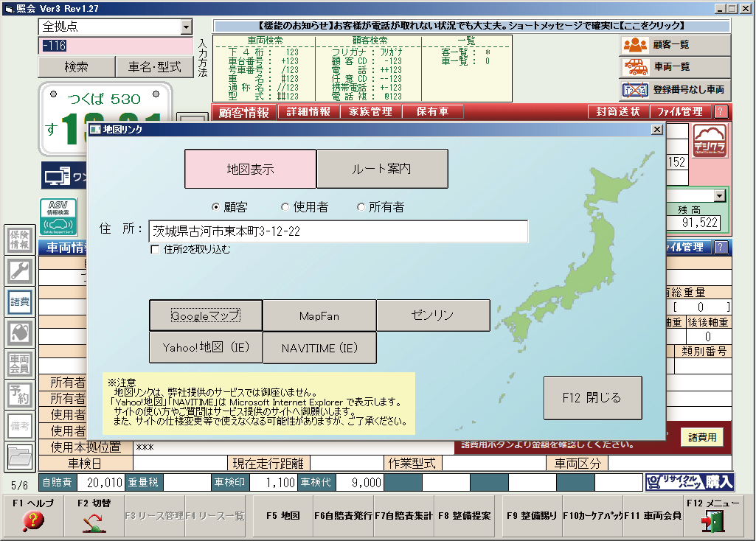Image resolution: width=756 pixels, height=541 pixels.
Task: Click the monitor icon button below license plate
Action: tap(64, 176)
